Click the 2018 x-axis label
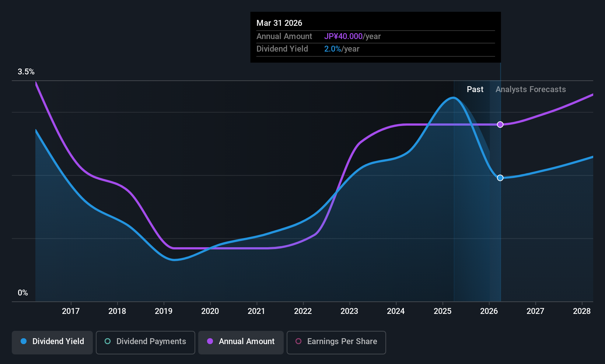This screenshot has width=605, height=364. tap(117, 311)
